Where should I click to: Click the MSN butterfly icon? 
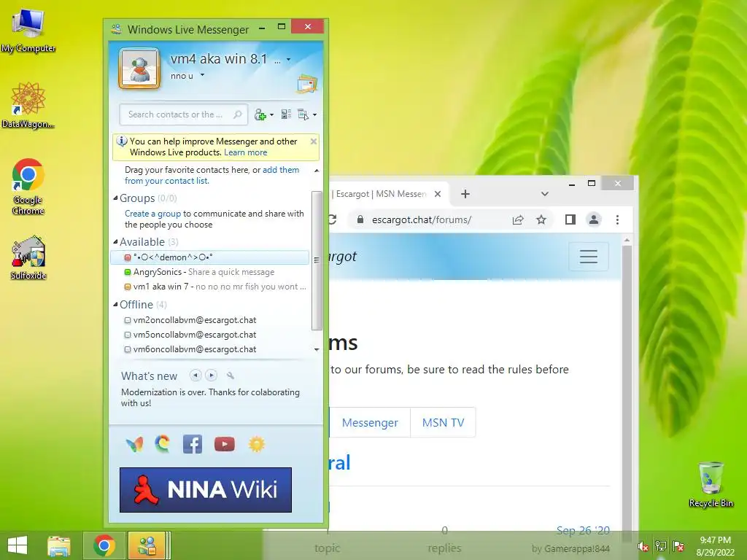134,444
